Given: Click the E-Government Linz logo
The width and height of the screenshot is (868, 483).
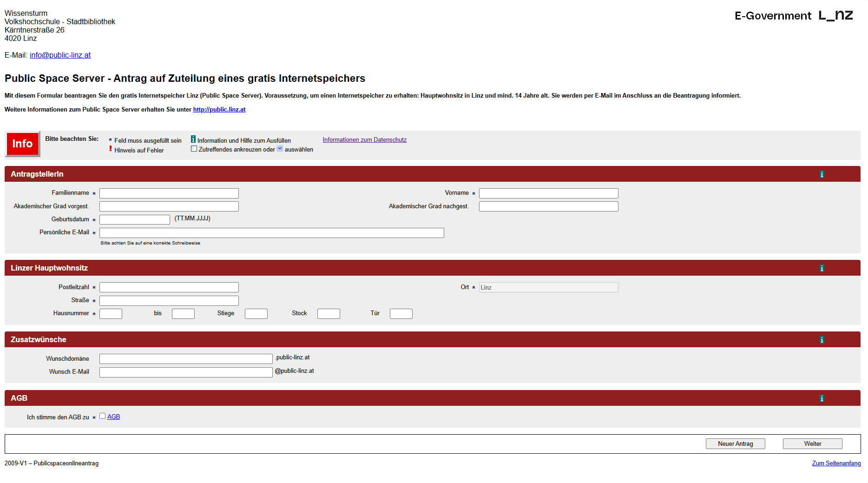Looking at the screenshot, I should point(793,16).
